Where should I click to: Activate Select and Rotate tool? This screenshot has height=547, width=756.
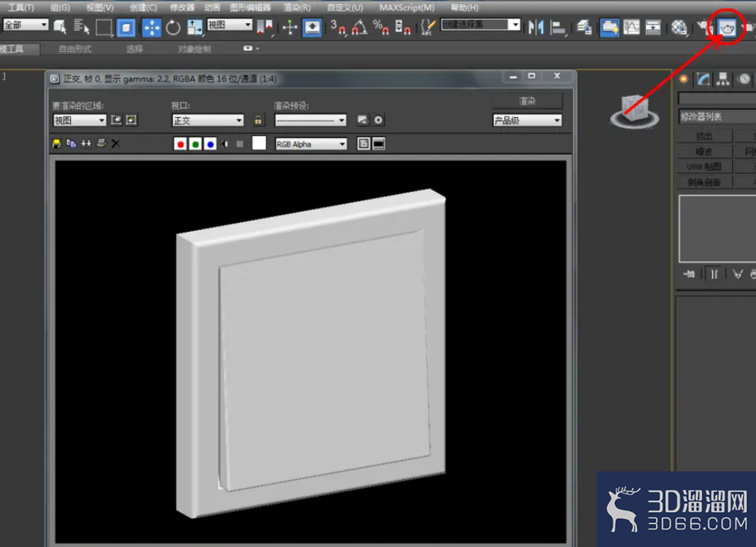[x=173, y=28]
